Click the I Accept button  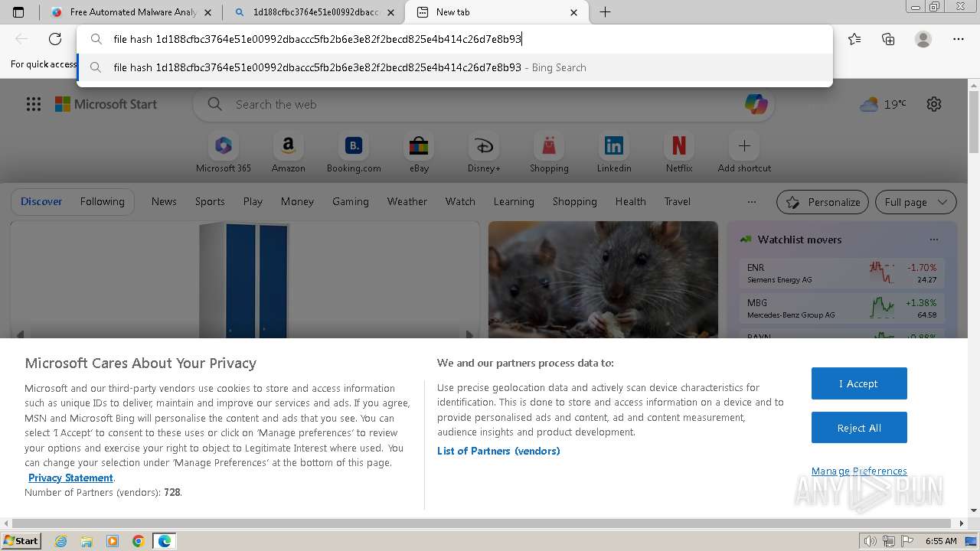pyautogui.click(x=859, y=383)
